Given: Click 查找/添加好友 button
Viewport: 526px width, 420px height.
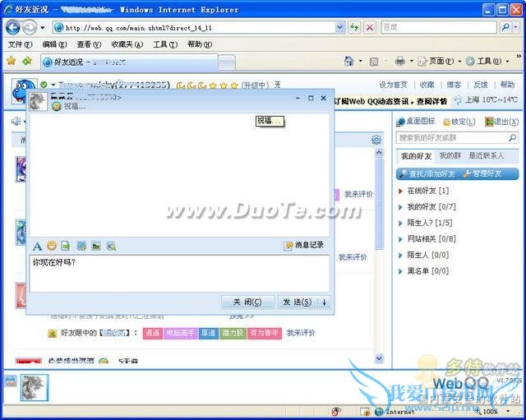Looking at the screenshot, I should tap(427, 173).
